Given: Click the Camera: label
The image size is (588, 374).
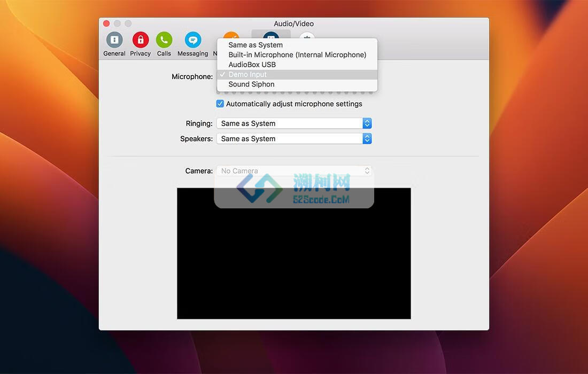Looking at the screenshot, I should pos(199,171).
